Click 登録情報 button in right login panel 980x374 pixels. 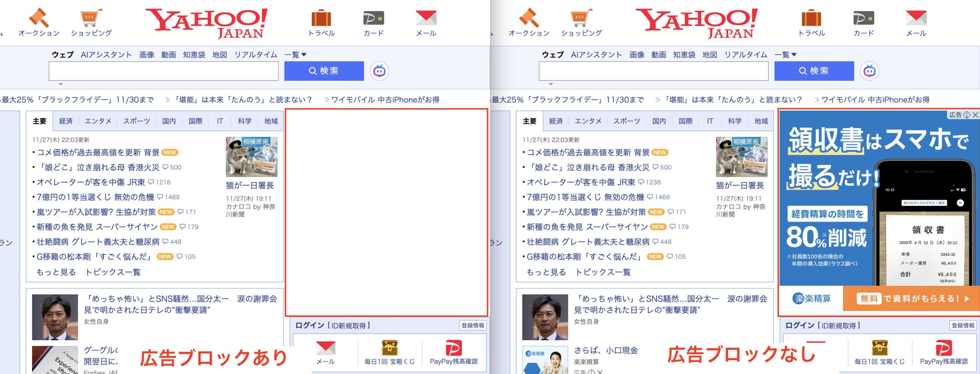(963, 325)
